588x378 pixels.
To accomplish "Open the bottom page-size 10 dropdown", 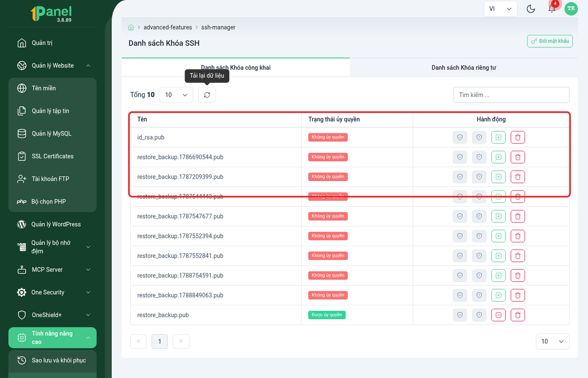I will (x=552, y=341).
